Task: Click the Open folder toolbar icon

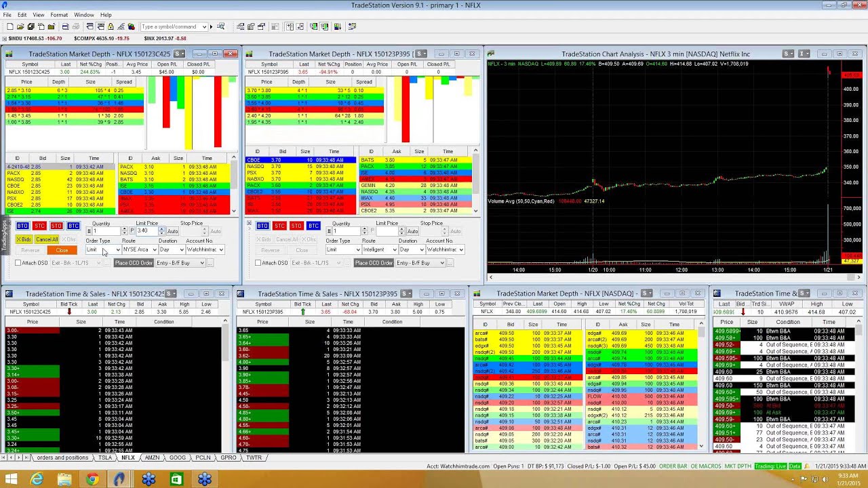Action: point(20,26)
